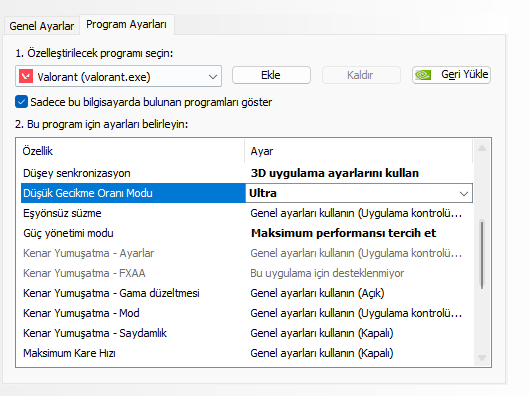The image size is (530, 396).
Task: Expand the Ultra low latency mode dropdown
Action: coord(463,194)
